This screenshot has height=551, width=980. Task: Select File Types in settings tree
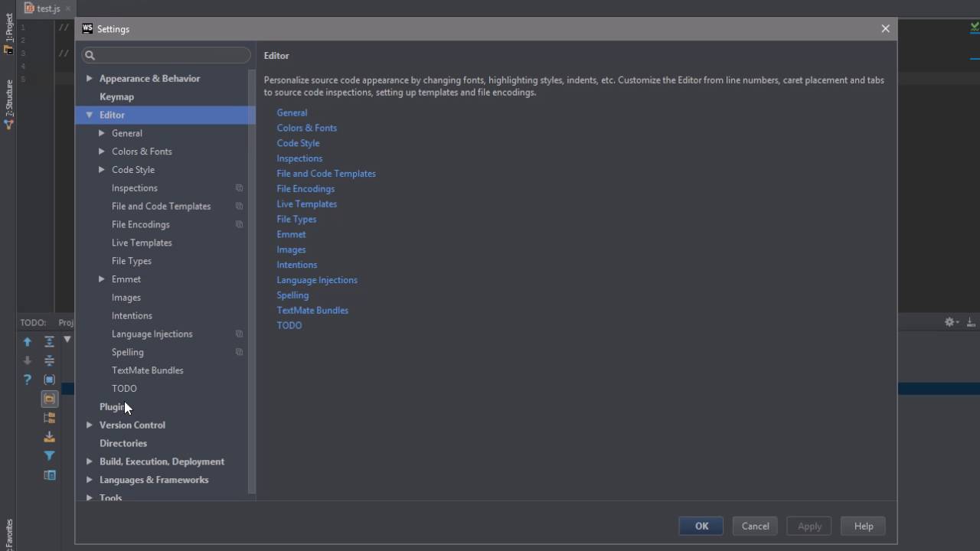[132, 261]
